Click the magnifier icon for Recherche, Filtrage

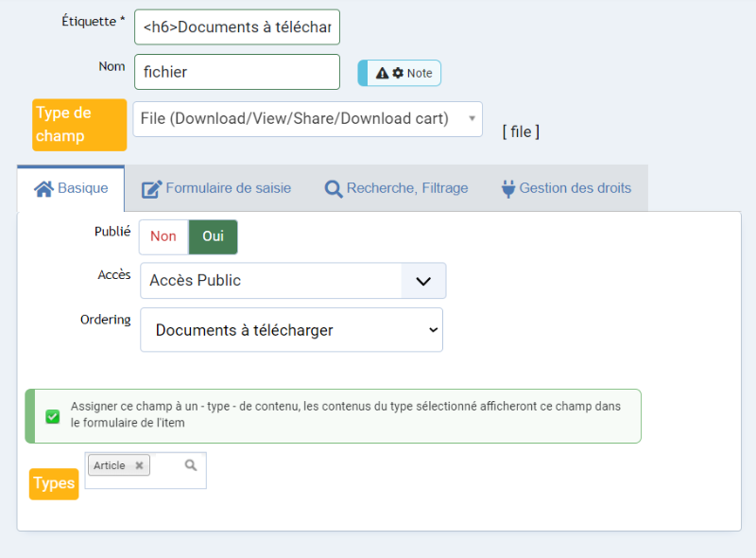[334, 189]
